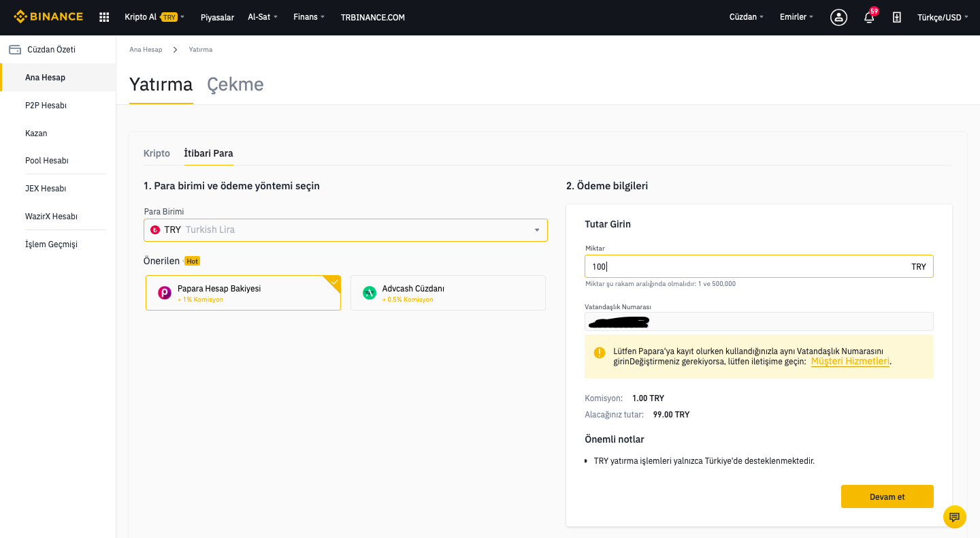Select the İtibari Para tab
Image resolution: width=980 pixels, height=538 pixels.
[x=209, y=153]
